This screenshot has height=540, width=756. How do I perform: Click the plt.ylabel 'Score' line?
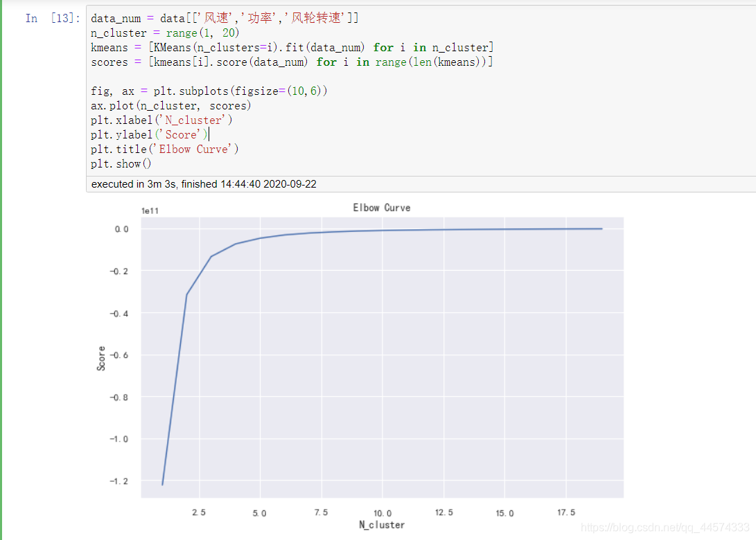(149, 134)
